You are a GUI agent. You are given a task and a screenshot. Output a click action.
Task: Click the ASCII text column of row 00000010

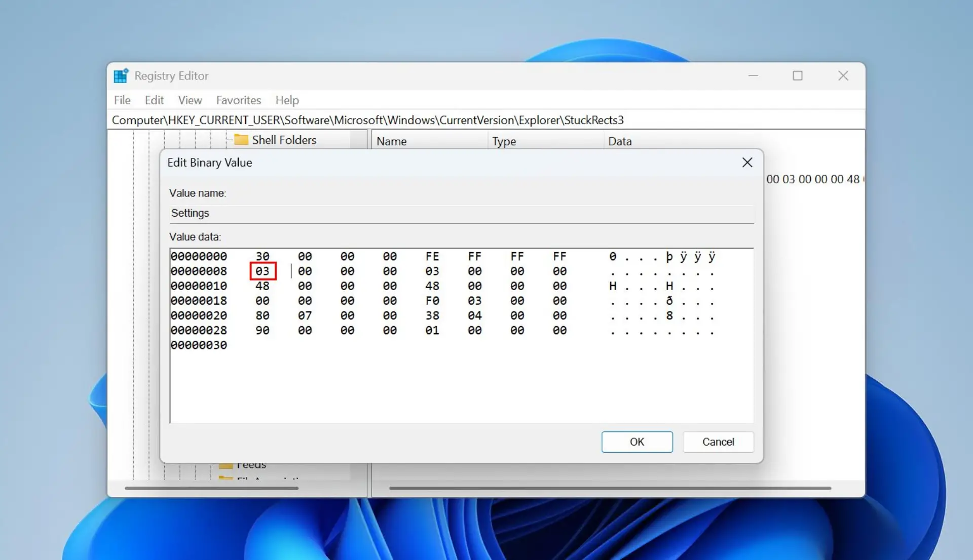pos(662,286)
